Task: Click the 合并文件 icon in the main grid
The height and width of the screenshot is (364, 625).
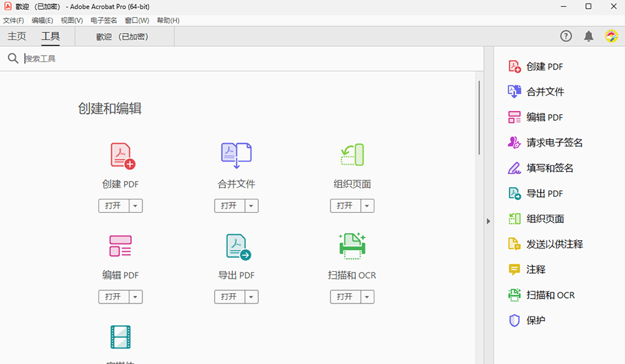Action: (236, 156)
